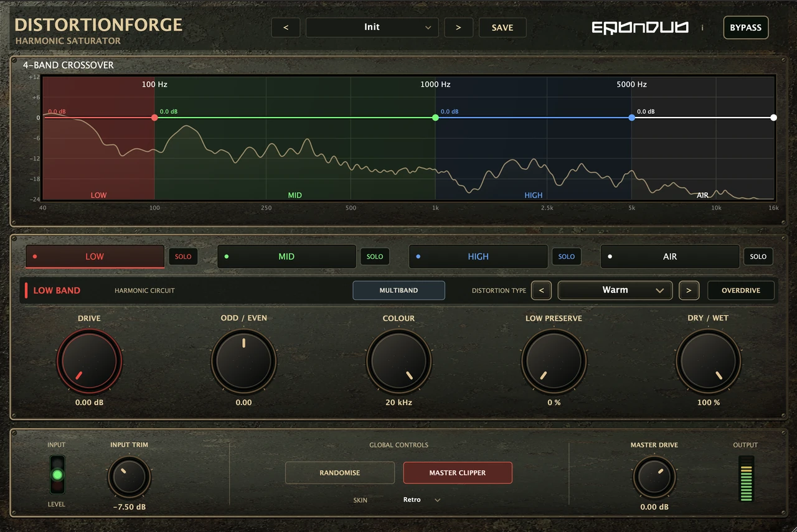Click the brand logo in the header

[x=640, y=28]
